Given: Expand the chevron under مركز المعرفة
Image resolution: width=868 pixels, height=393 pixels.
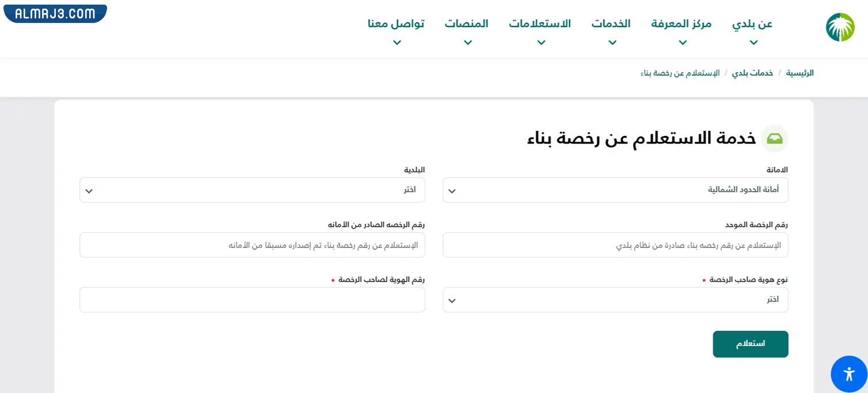Looking at the screenshot, I should click(x=682, y=43).
